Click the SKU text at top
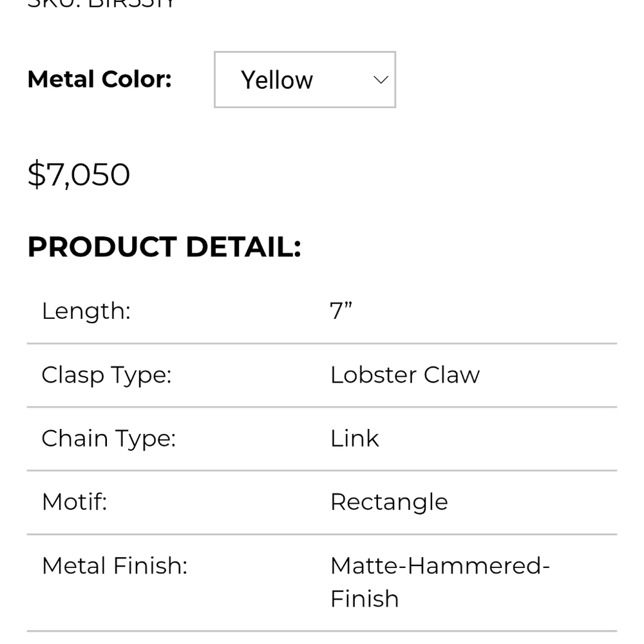 click(x=101, y=4)
